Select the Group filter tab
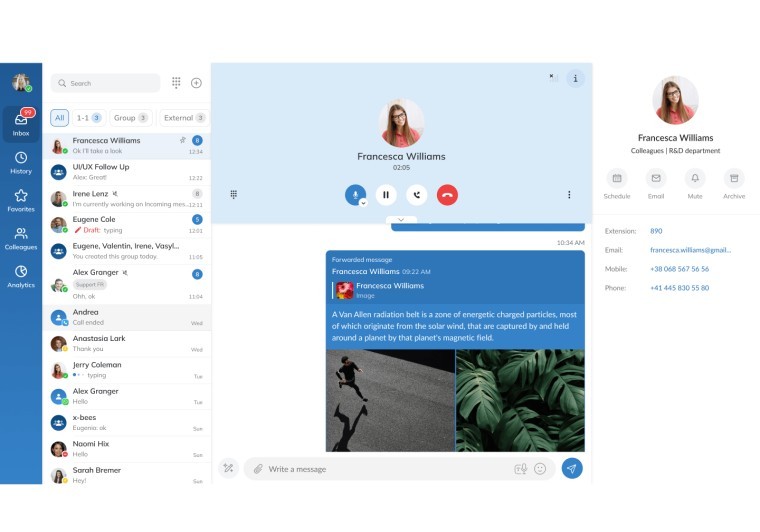This screenshot has width=760, height=532. 130,118
